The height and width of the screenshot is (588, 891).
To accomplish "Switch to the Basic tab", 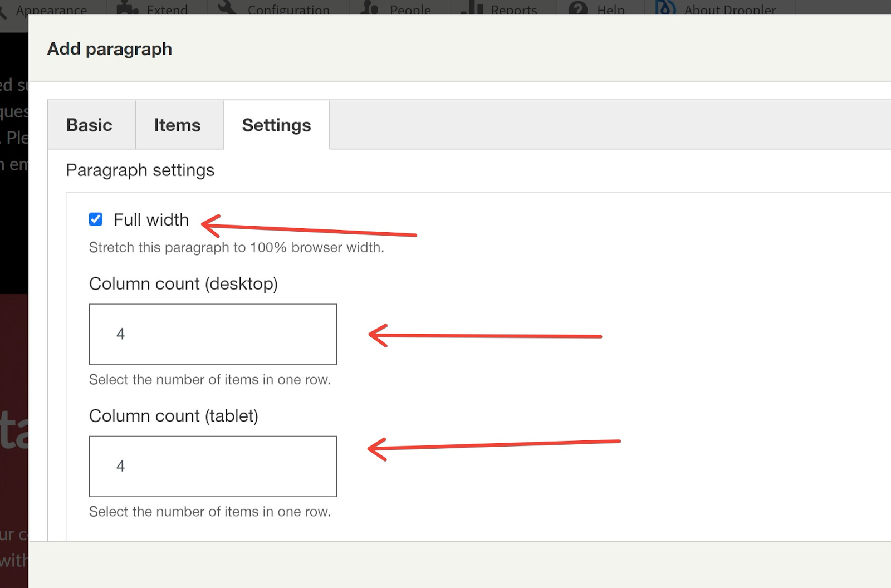I will pos(89,125).
